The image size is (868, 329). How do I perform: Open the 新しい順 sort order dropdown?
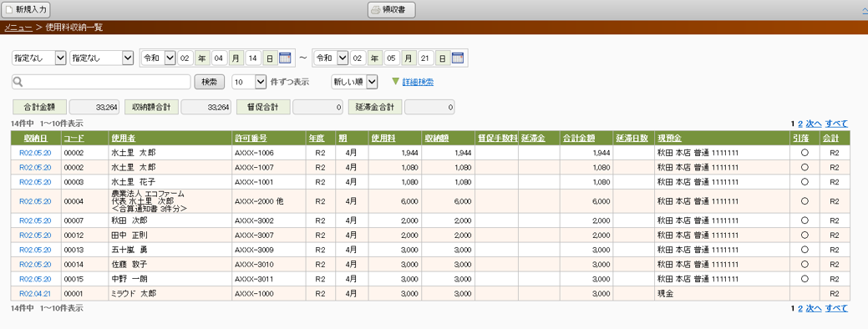coord(354,82)
